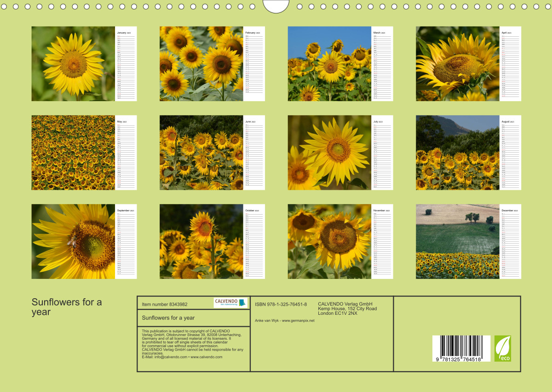Click 'Item number 8343982' text
Screen dimensions: 552x392
pos(165,304)
